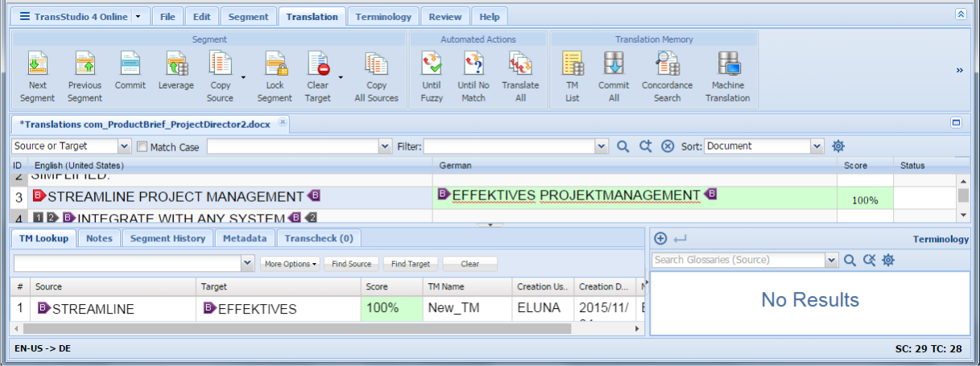The height and width of the screenshot is (366, 980).
Task: Click the magnifier search icon in the filter bar
Action: click(623, 146)
